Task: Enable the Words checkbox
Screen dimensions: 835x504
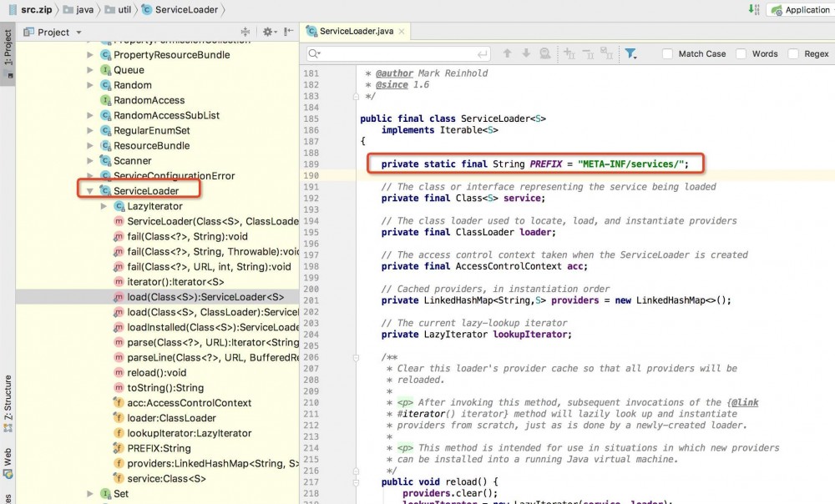Action: (x=741, y=53)
